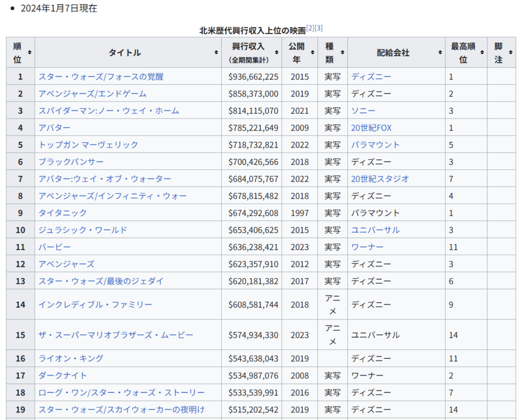The width and height of the screenshot is (523, 420).
Task: Click the $785,221,649 cell
Action: (253, 128)
